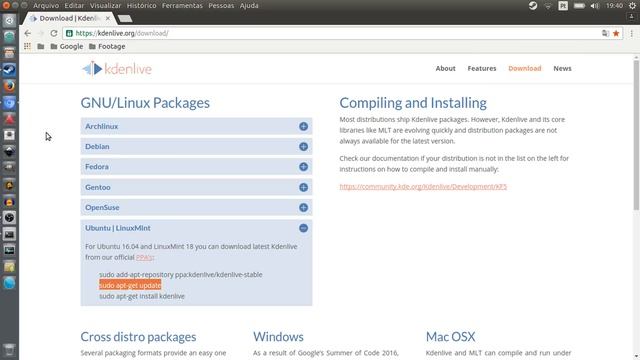Open the Visualizar menu
Screen dimensions: 640x360
[105, 6]
